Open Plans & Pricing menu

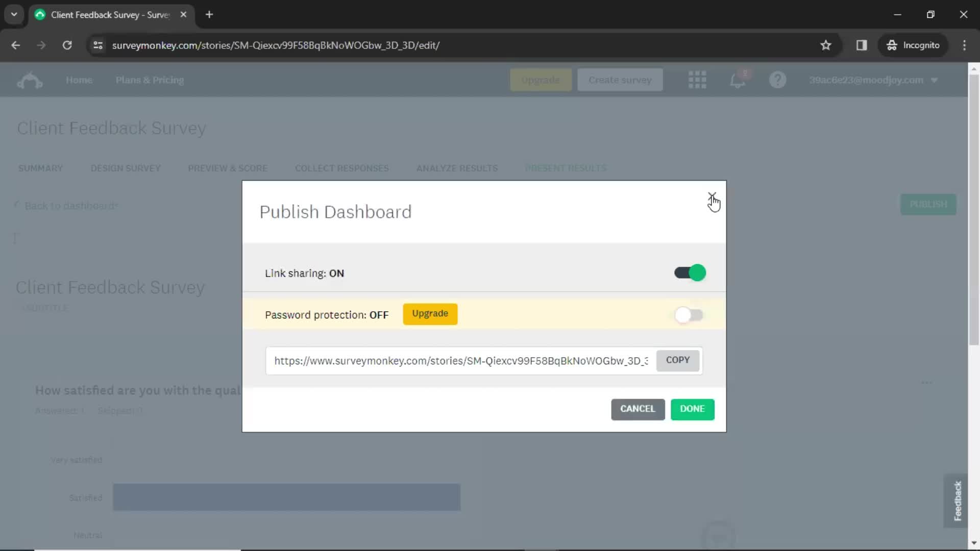[150, 80]
